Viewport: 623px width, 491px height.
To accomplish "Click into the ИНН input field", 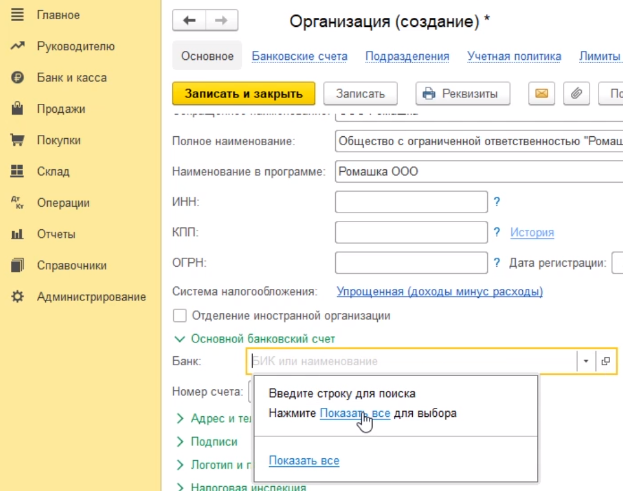I will point(411,203).
